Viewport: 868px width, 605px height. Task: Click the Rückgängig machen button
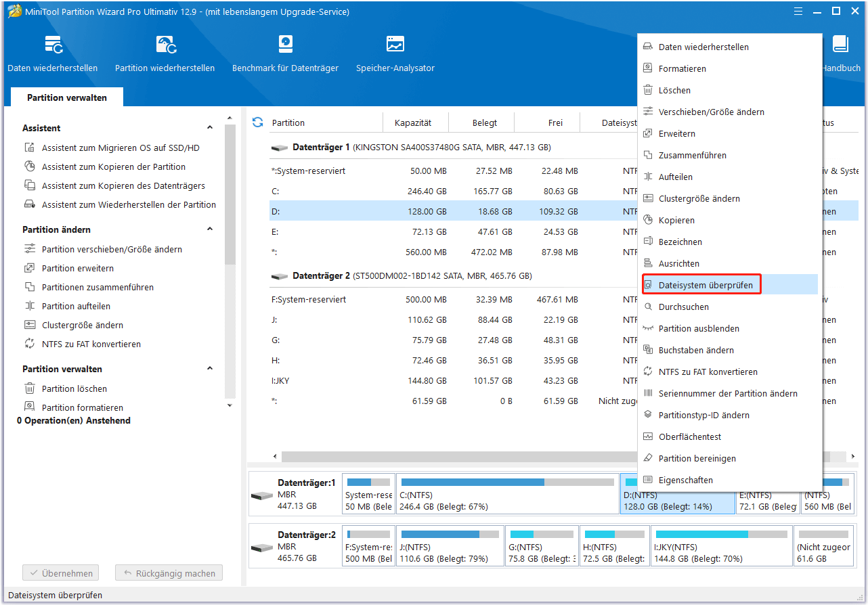pos(169,573)
